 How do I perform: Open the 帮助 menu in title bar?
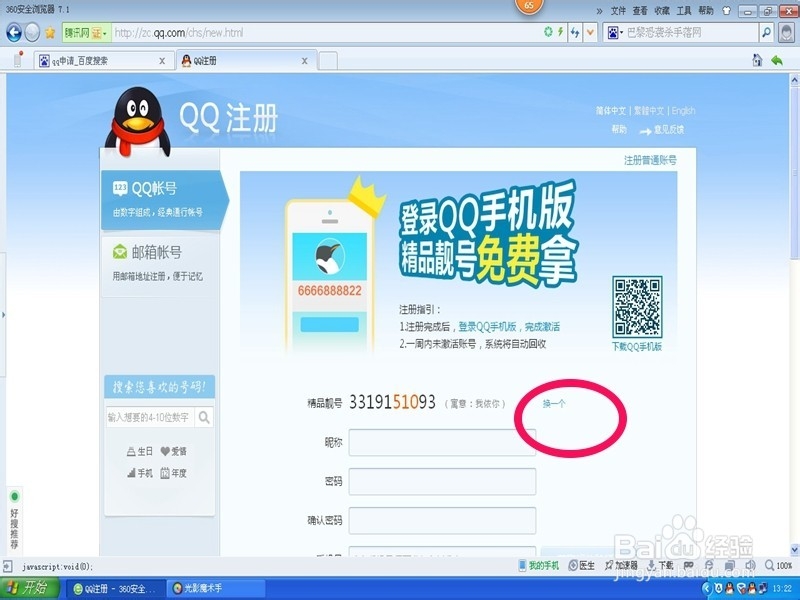706,11
